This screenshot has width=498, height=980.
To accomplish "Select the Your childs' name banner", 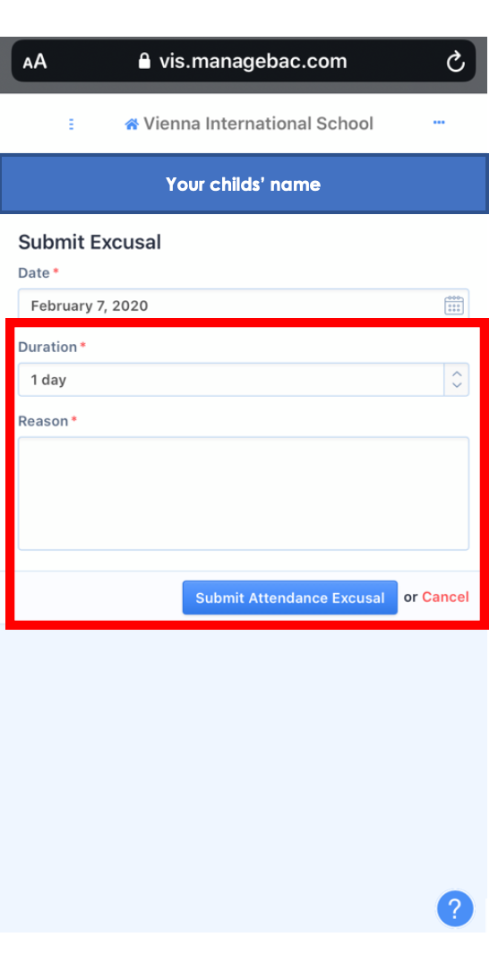I will 243,185.
